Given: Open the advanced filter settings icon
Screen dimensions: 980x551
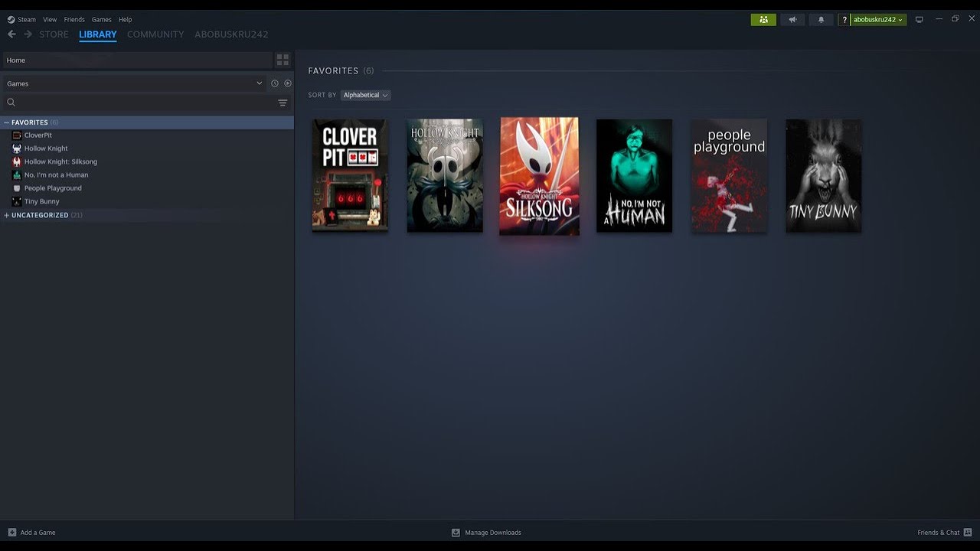Looking at the screenshot, I should point(283,103).
